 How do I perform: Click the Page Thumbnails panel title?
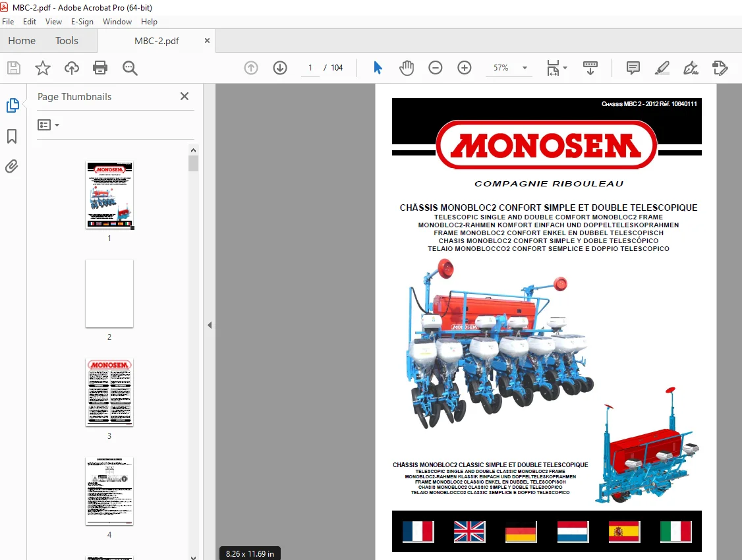click(x=74, y=96)
